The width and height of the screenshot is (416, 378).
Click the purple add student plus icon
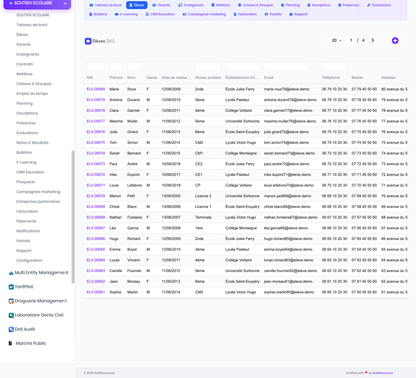395,41
